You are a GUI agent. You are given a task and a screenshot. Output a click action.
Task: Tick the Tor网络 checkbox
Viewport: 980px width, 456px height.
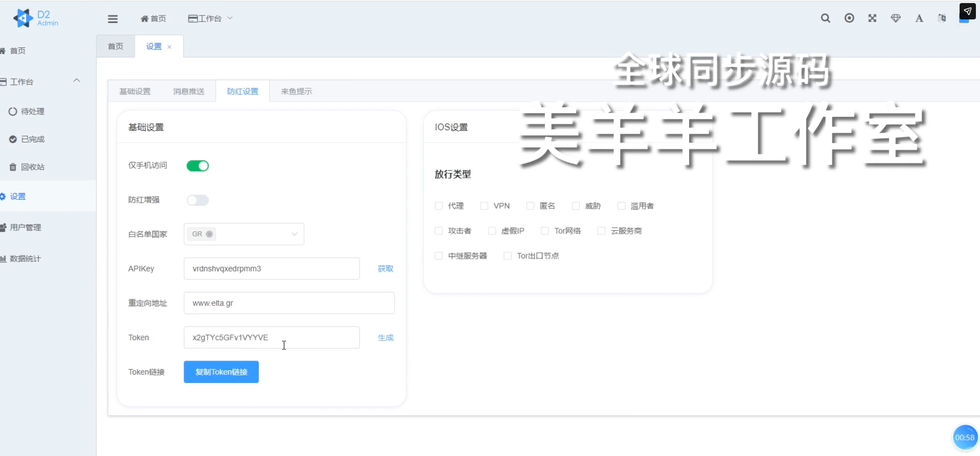coord(545,231)
